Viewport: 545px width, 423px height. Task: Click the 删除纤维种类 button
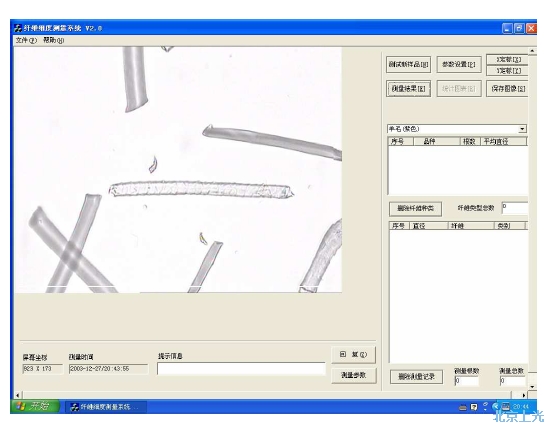[x=415, y=209]
